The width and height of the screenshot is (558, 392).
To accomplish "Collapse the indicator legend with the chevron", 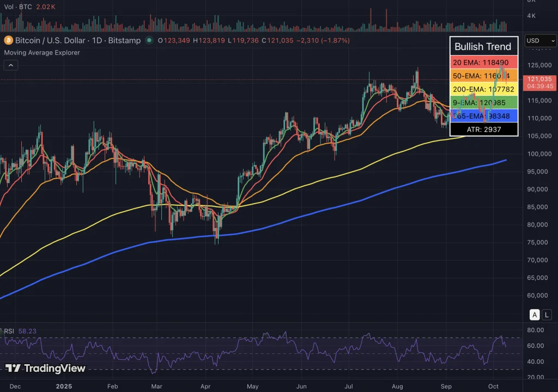I will (11, 65).
